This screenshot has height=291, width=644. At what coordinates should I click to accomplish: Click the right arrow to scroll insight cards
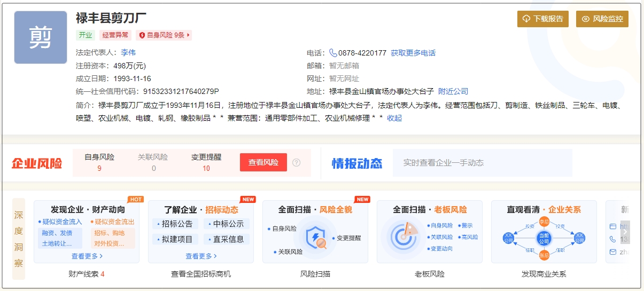[x=625, y=232]
